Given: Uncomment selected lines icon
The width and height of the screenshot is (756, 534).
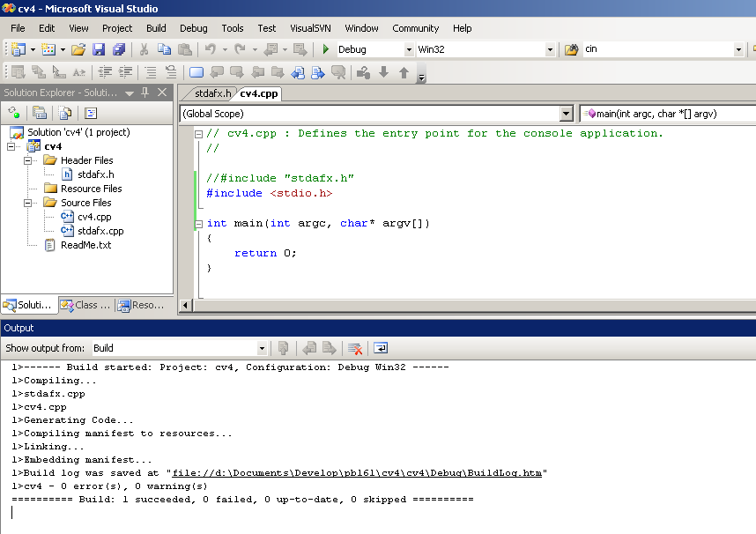Looking at the screenshot, I should pyautogui.click(x=171, y=72).
